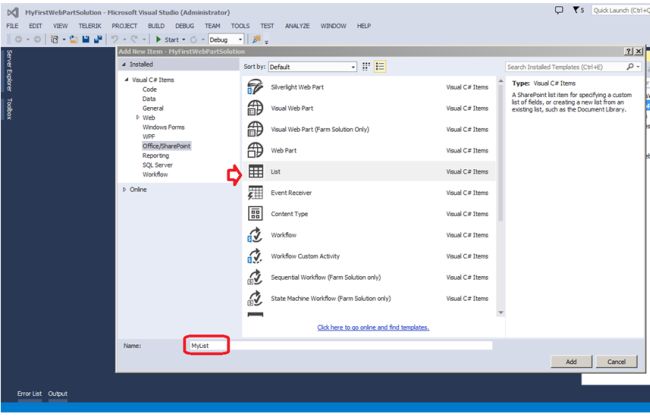Image resolution: width=650 pixels, height=417 pixels.
Task: Click the Add button
Action: tap(571, 361)
